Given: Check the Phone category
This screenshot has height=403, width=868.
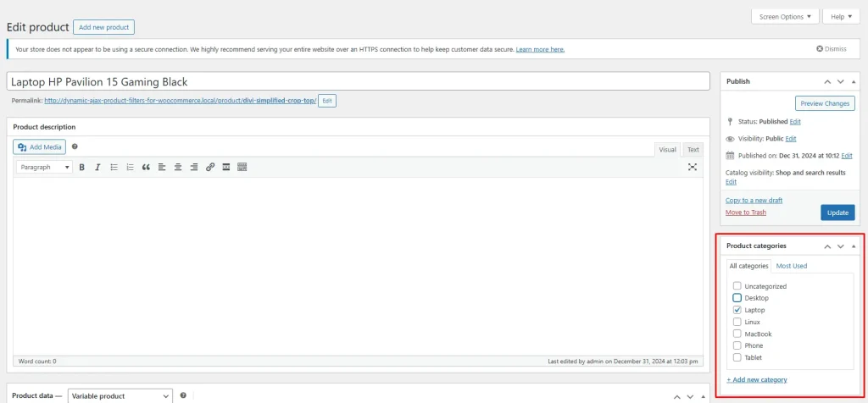Looking at the screenshot, I should tap(737, 345).
